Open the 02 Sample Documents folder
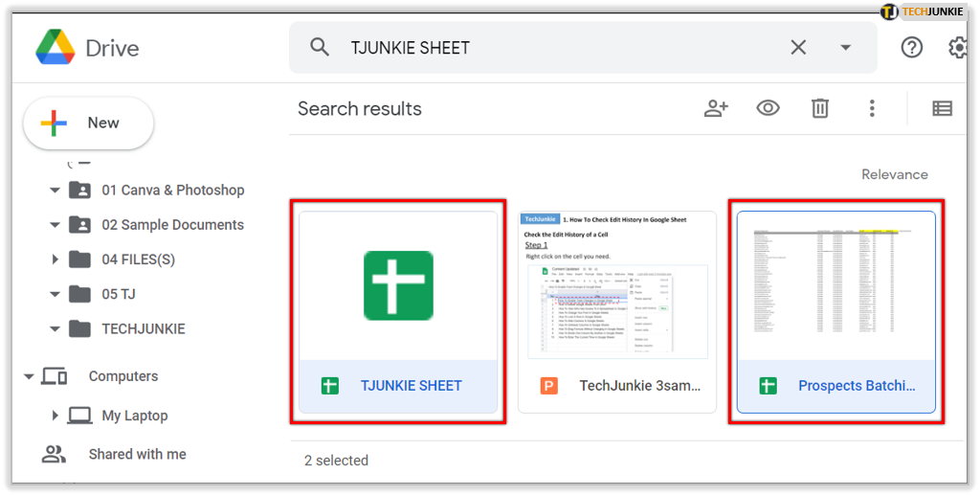The image size is (980, 496). [x=172, y=225]
